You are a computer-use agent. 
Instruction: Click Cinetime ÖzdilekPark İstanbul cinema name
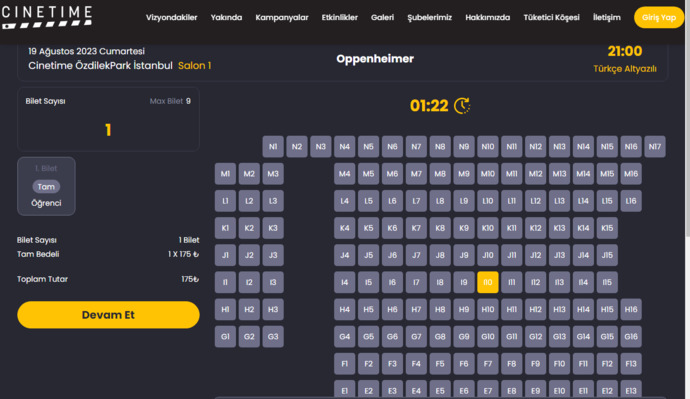pos(100,66)
